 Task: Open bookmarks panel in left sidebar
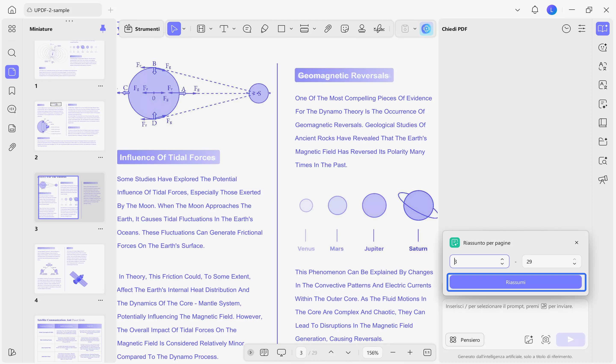coord(12,91)
